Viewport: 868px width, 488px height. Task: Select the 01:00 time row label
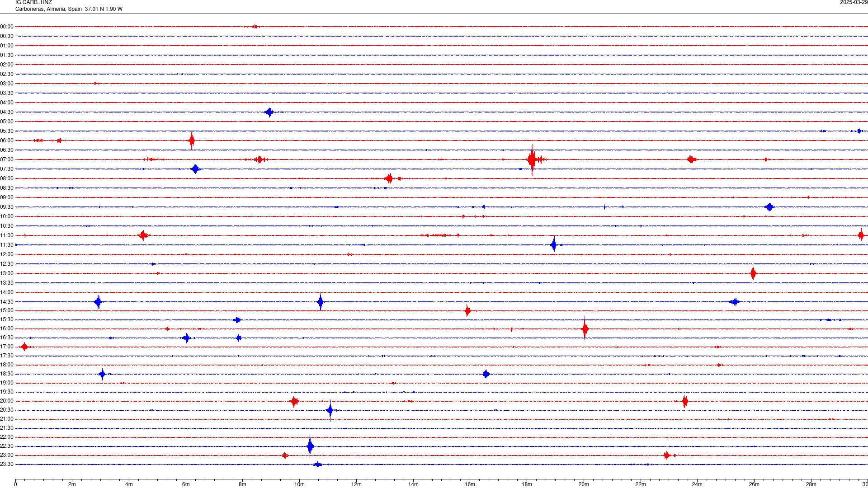pos(7,46)
